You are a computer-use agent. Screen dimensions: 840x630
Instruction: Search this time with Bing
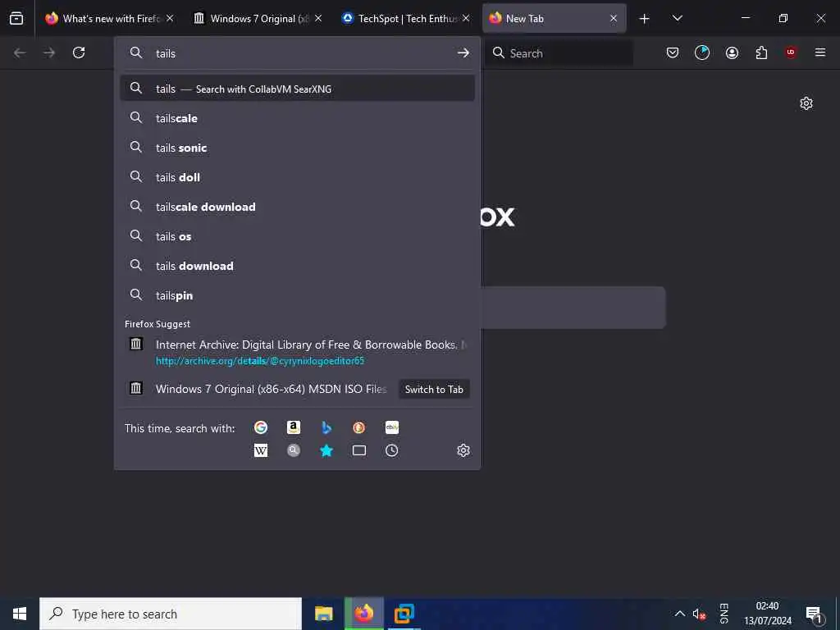pos(326,427)
